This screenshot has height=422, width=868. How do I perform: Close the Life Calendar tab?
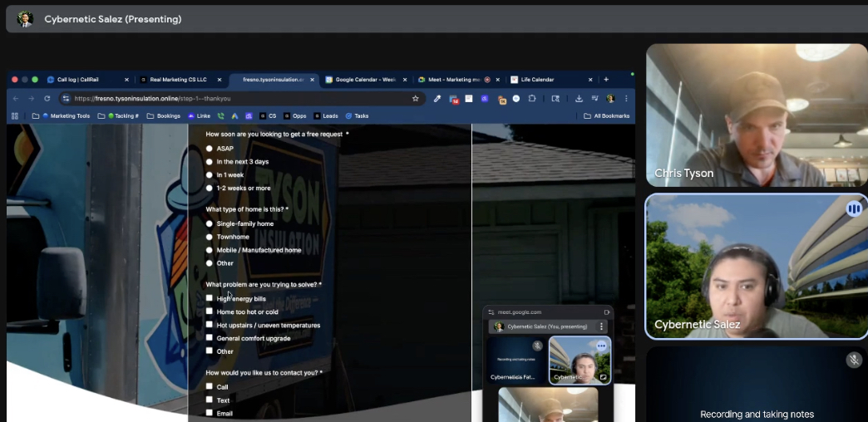590,80
